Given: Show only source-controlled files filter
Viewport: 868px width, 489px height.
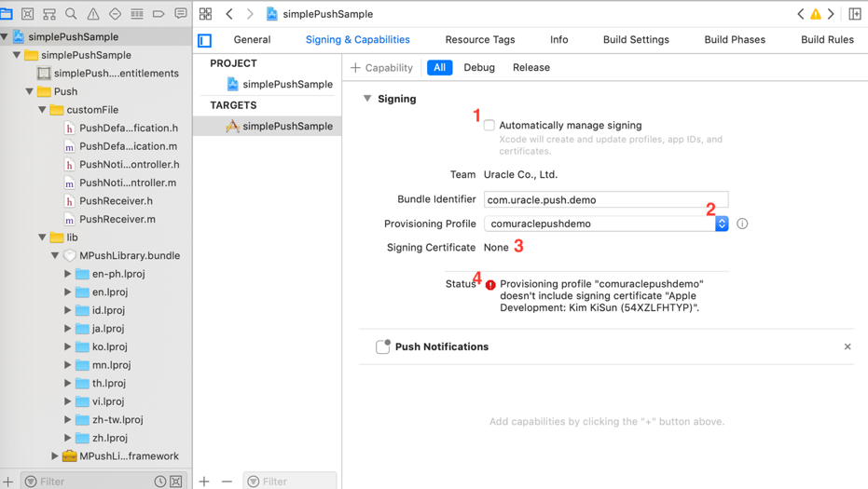Looking at the screenshot, I should pos(176,482).
